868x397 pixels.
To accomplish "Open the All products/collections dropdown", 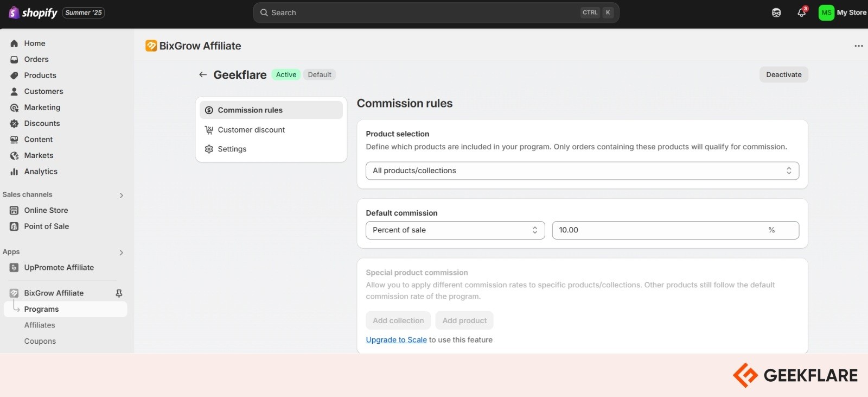I will click(x=582, y=171).
